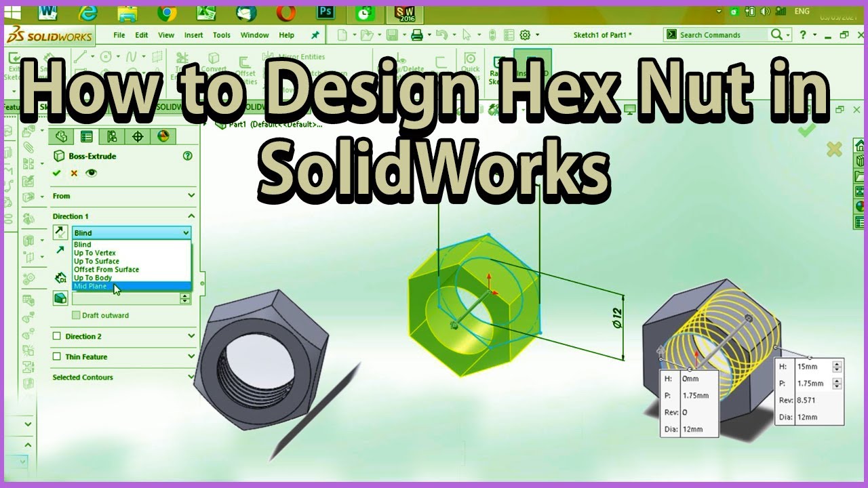Screen dimensions: 868x488
Task: Select Up To Vertex option
Action: pyautogui.click(x=132, y=253)
